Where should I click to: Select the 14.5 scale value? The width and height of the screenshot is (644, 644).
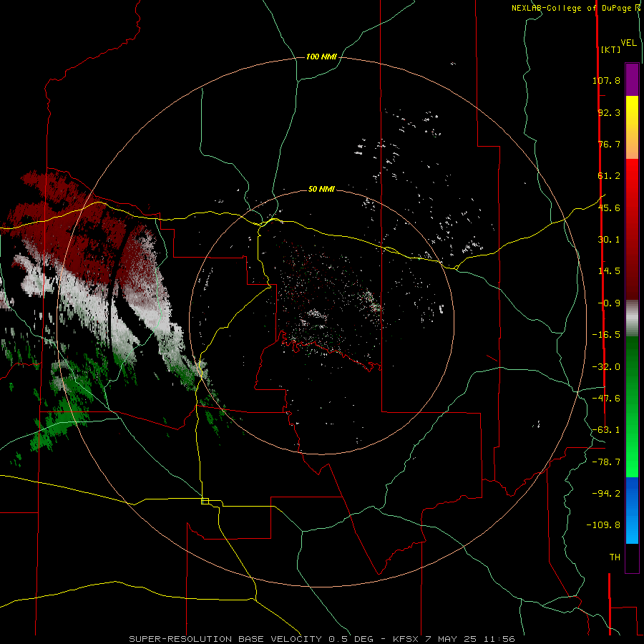[x=609, y=271]
